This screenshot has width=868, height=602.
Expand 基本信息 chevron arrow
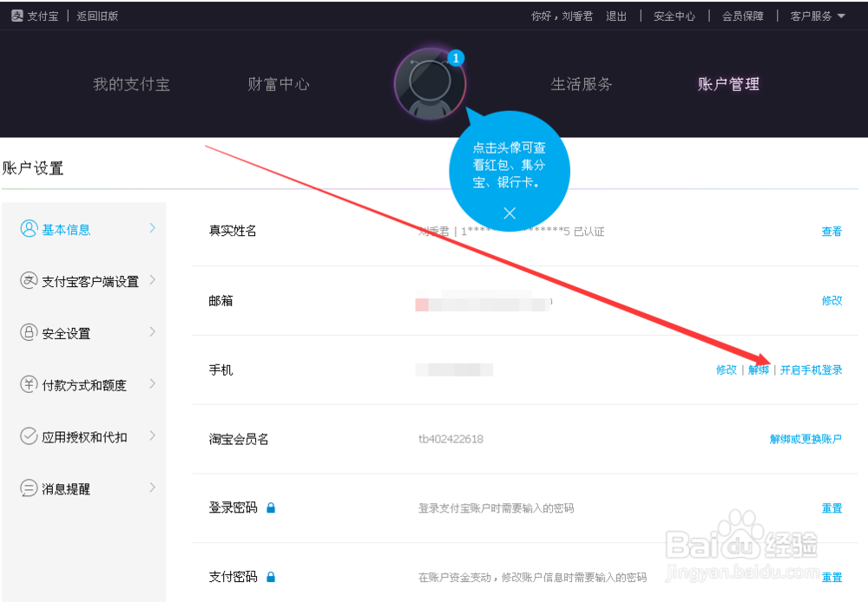[152, 228]
